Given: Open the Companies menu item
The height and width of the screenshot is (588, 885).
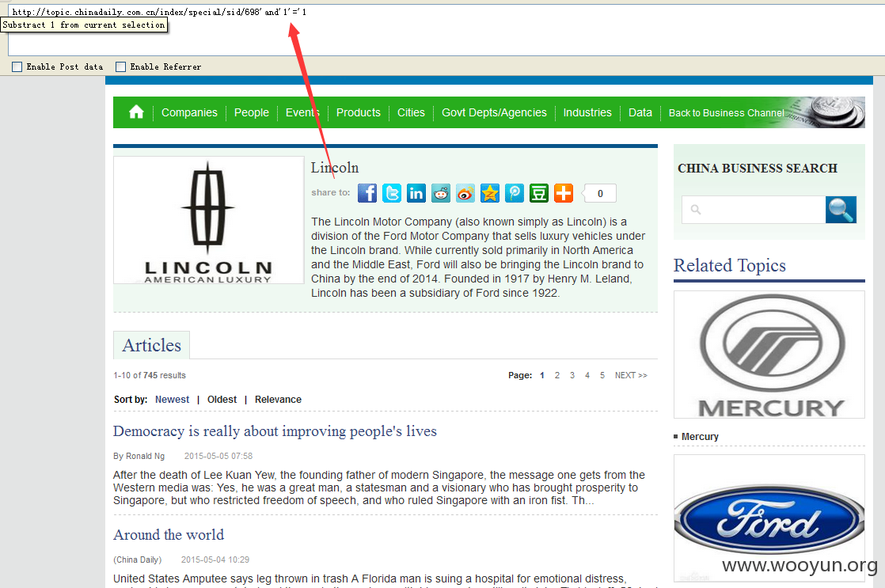Looking at the screenshot, I should point(189,112).
